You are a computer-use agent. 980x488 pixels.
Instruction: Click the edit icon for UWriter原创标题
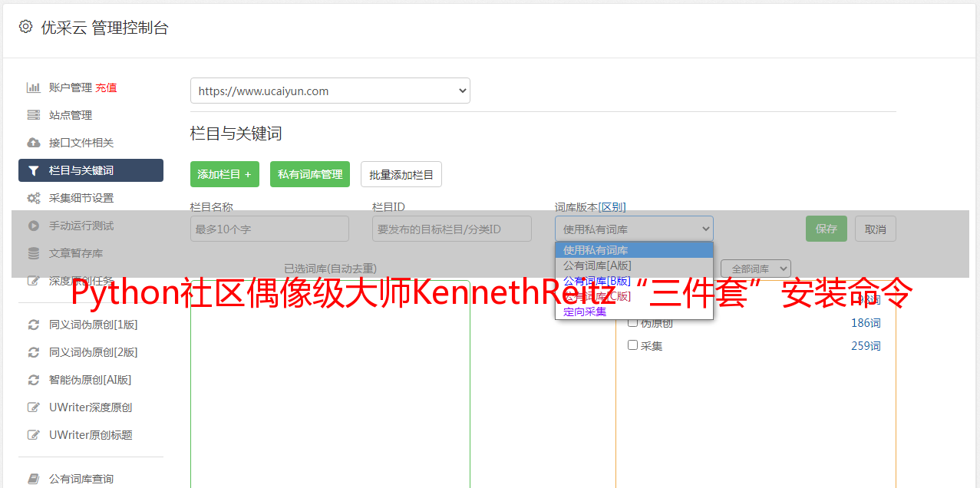[x=34, y=435]
